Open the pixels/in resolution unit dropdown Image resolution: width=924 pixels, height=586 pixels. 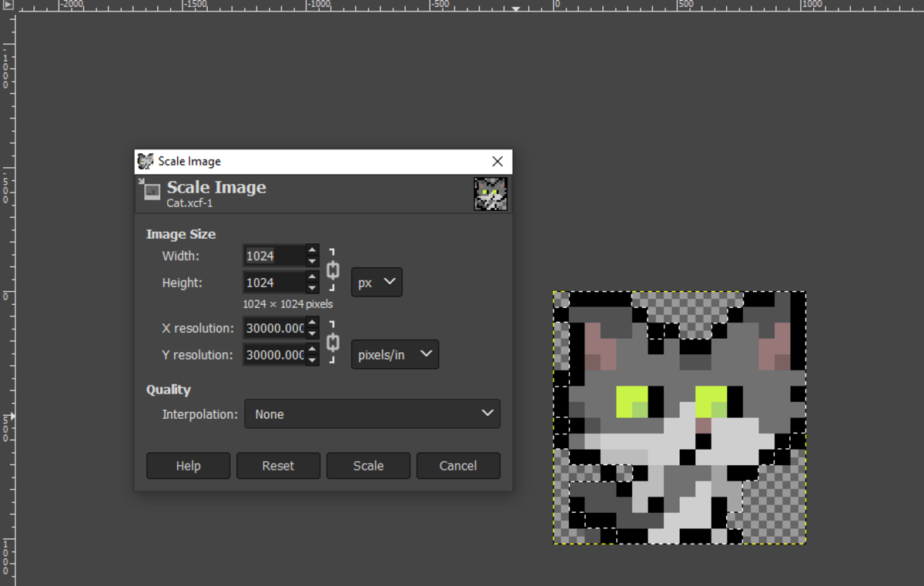click(x=394, y=354)
